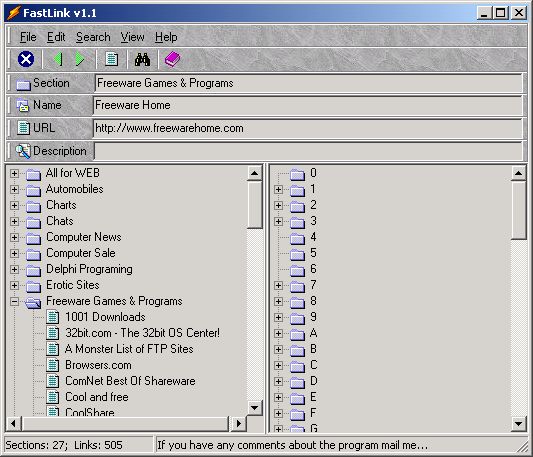
Task: Click the Browsers.com link document icon
Action: click(53, 365)
